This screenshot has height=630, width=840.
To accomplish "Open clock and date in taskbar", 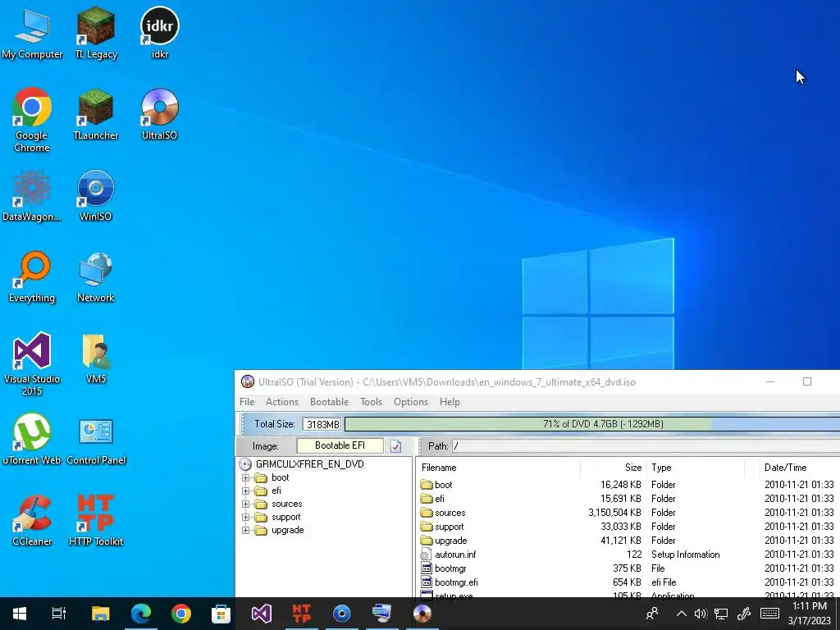I will coord(810,614).
